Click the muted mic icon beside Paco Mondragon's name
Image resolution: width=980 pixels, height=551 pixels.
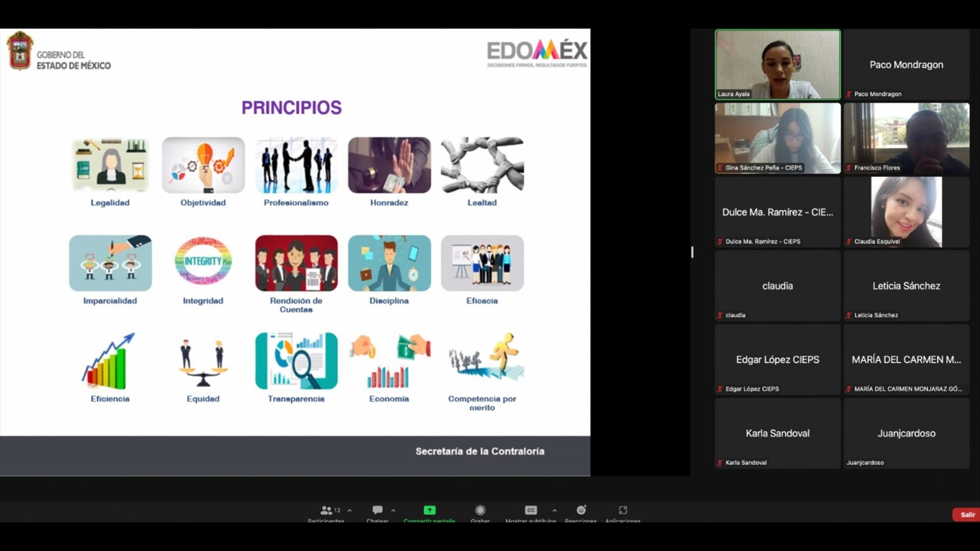coord(849,94)
